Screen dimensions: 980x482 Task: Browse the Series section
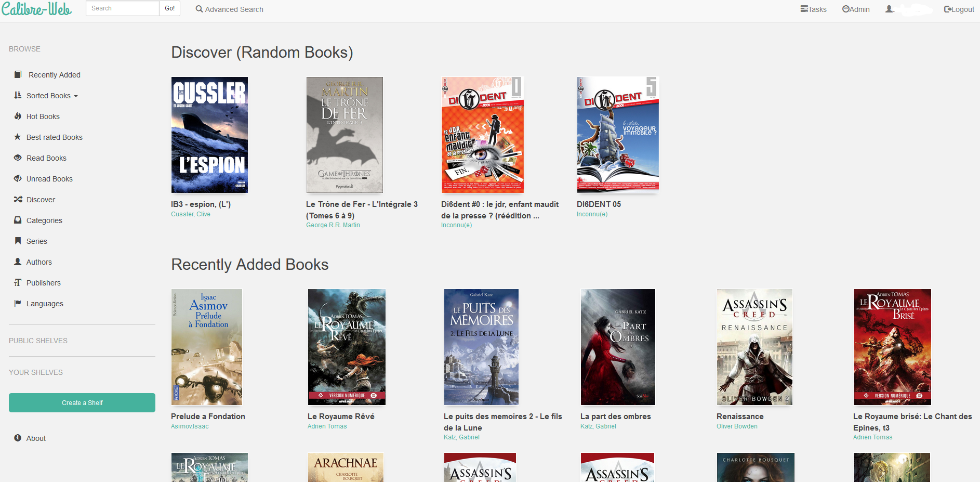[x=37, y=241]
